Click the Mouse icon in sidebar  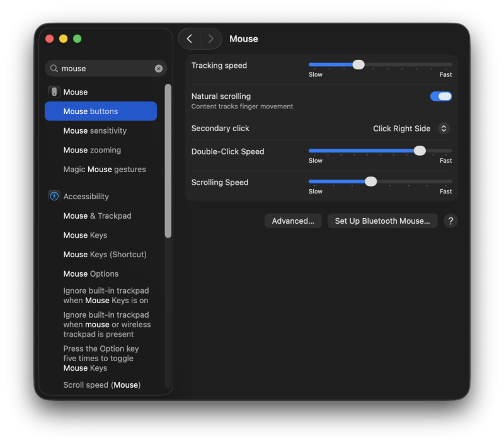tap(54, 92)
